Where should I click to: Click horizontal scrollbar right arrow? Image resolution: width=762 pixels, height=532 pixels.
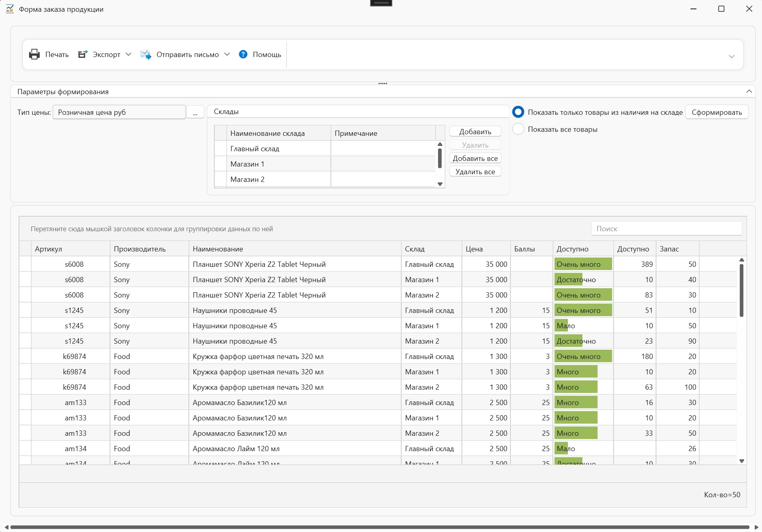756,527
